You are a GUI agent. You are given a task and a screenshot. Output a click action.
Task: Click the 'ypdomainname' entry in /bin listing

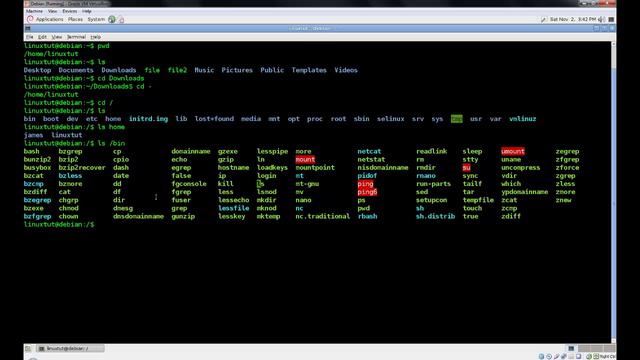[x=524, y=192]
